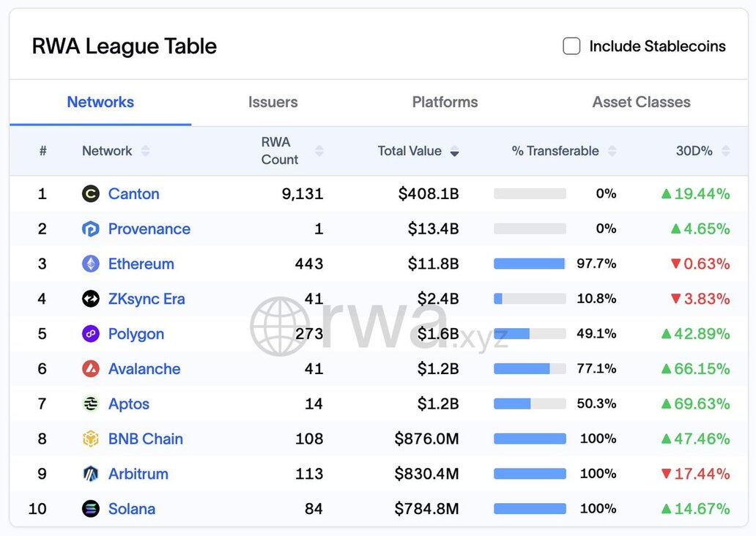The height and width of the screenshot is (536, 756).
Task: Sort by the 30D% column arrows
Action: [x=725, y=151]
